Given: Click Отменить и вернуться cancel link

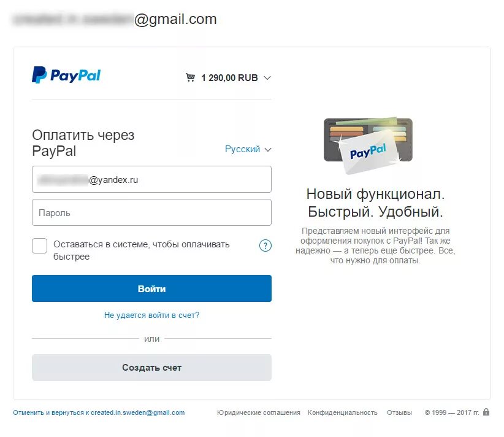Looking at the screenshot, I should coord(99,412).
